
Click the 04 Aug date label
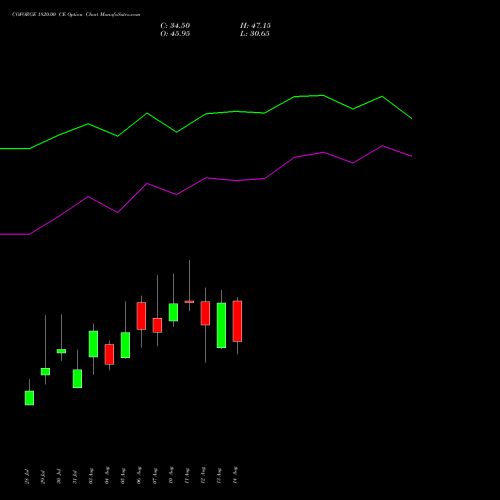tap(107, 475)
